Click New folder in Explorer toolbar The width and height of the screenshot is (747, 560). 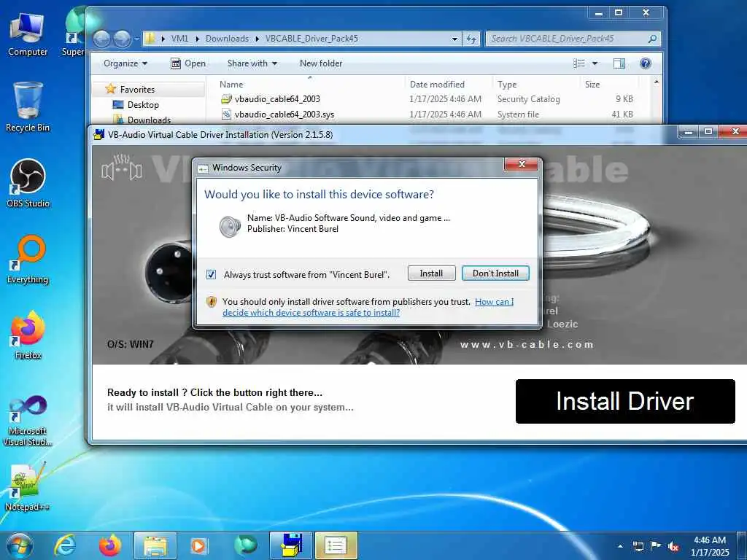click(321, 63)
